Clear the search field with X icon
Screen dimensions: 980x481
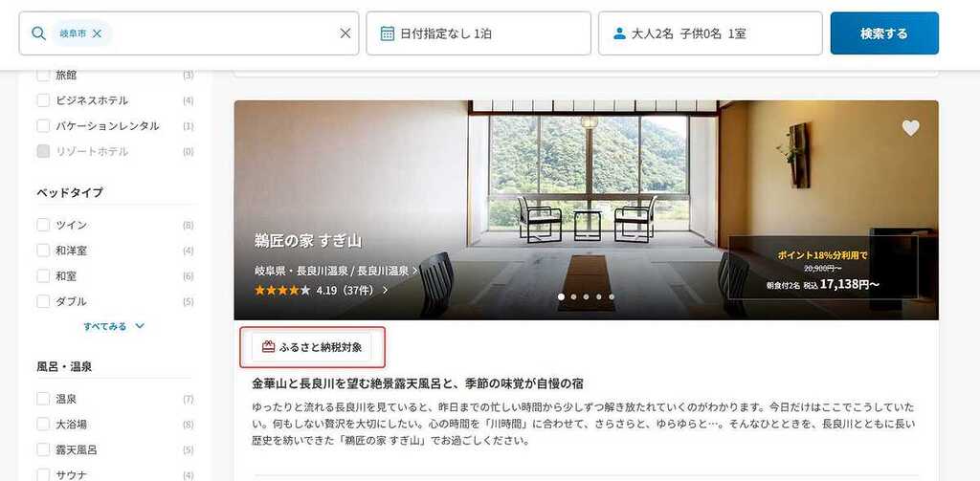(345, 33)
